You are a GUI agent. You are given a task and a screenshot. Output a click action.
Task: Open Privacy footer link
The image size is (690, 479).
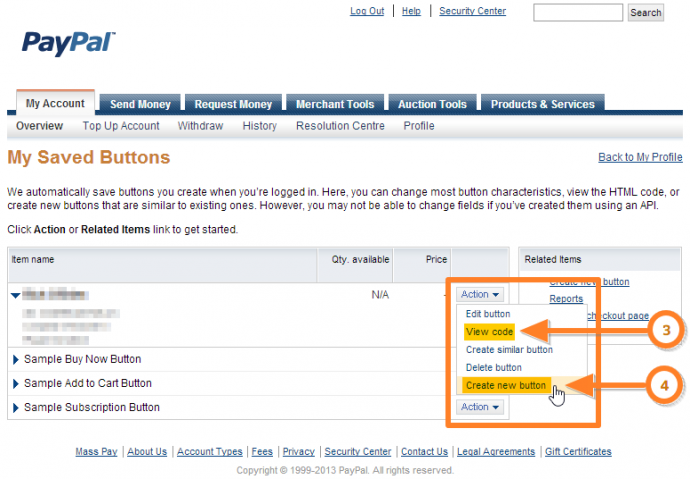pyautogui.click(x=298, y=452)
